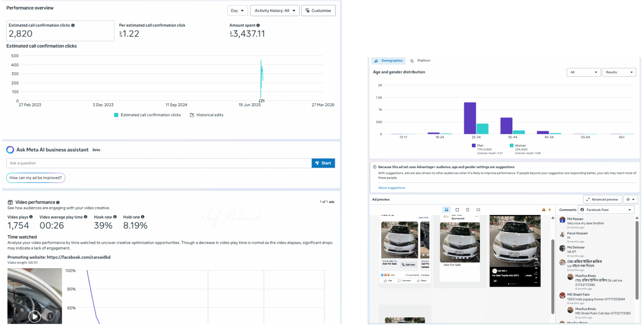
Task: Click the Customise button
Action: (x=318, y=10)
